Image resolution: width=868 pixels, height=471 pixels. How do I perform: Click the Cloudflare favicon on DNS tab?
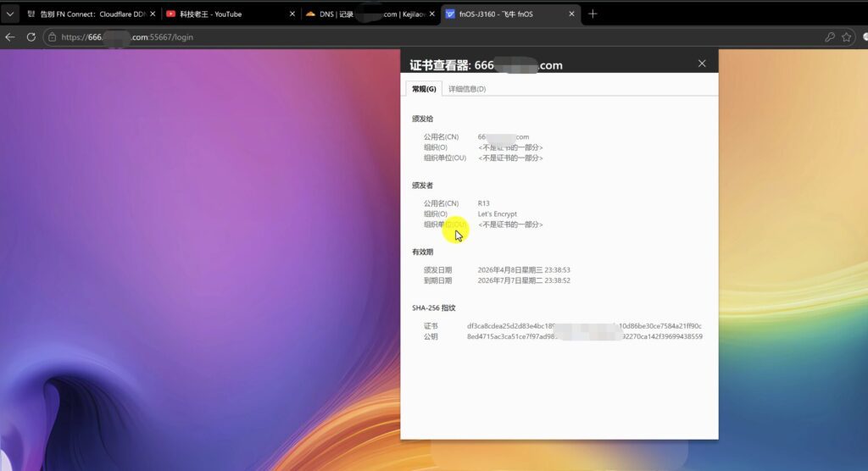(310, 14)
